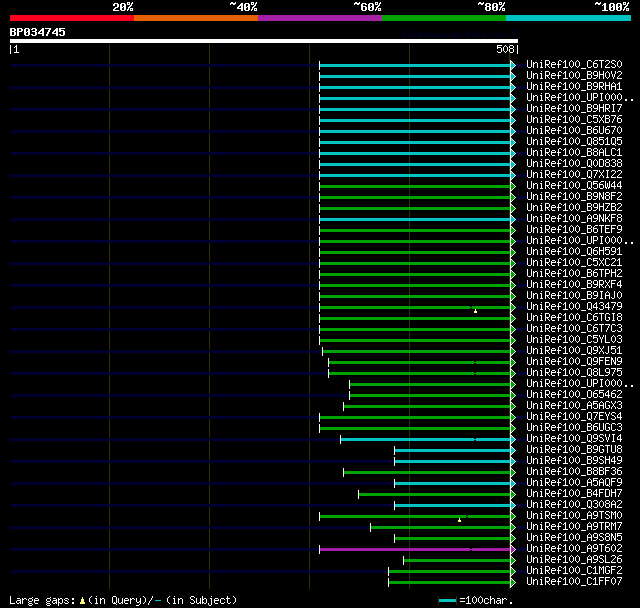
Task: Select label UniRef100_A5AQF9
Action: (x=574, y=483)
